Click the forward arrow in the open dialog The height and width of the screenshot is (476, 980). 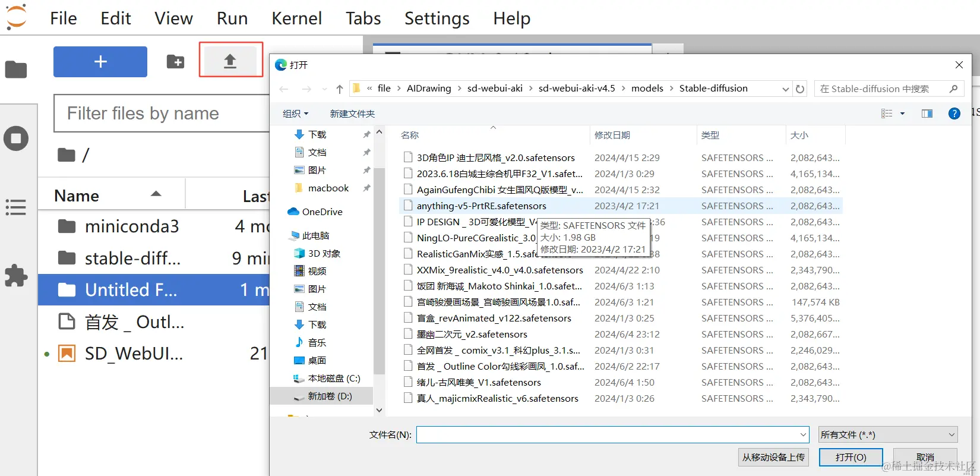point(306,89)
